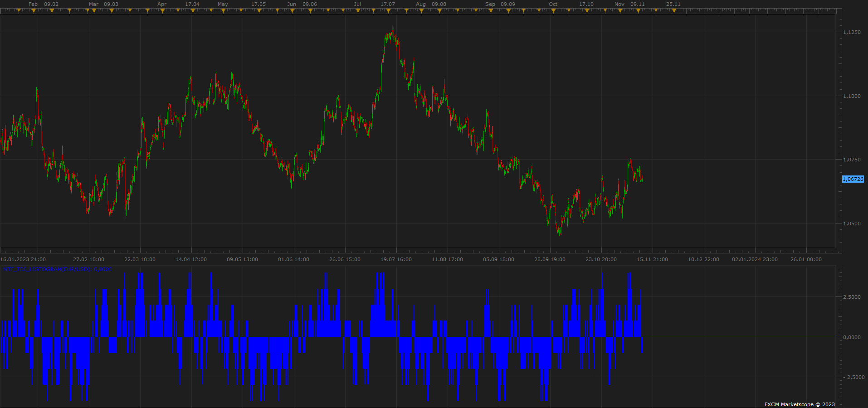Screen dimensions: 868x408
Task: Click the orange timeline marker below Oct
Action: 553,11
